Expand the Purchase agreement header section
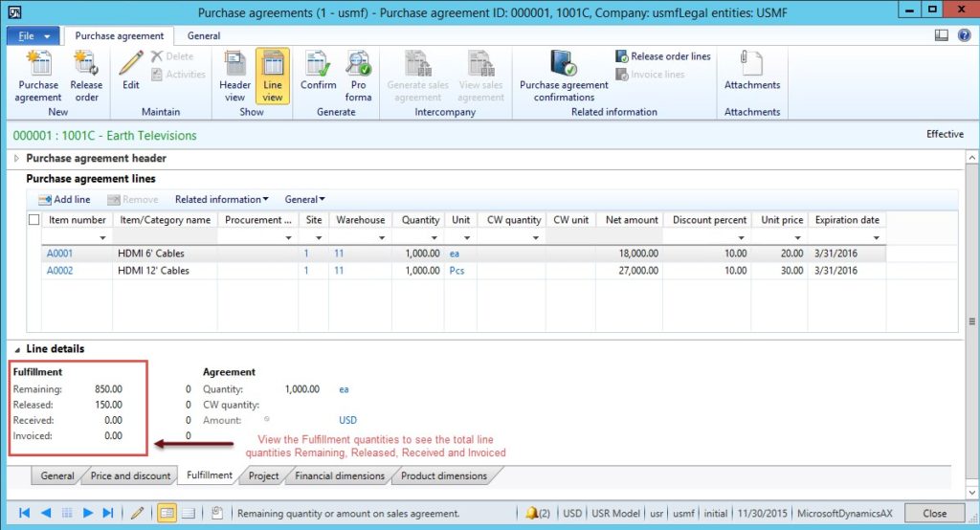The height and width of the screenshot is (530, 980). coord(16,158)
